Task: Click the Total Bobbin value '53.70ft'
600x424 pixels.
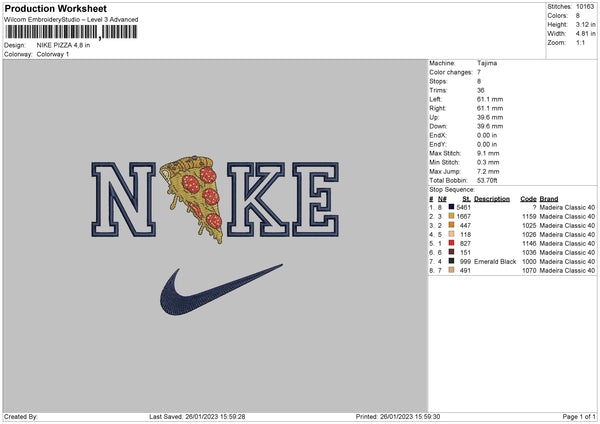Action: (x=487, y=180)
